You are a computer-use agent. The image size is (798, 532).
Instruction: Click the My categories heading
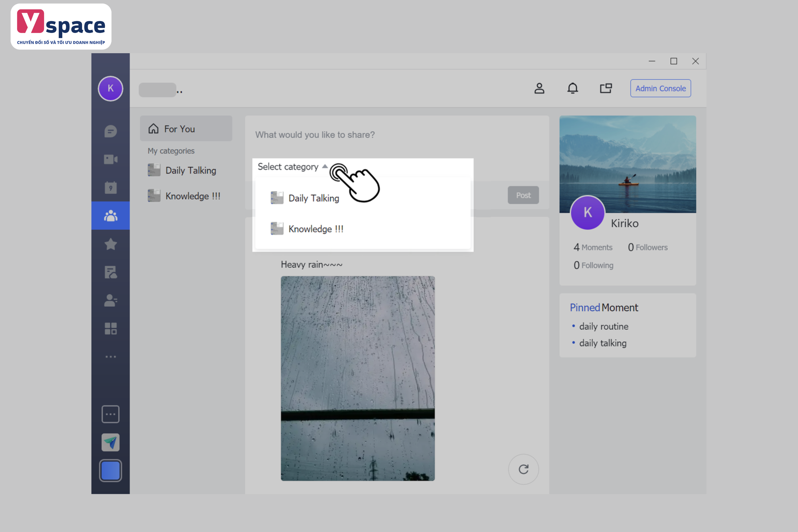click(171, 151)
